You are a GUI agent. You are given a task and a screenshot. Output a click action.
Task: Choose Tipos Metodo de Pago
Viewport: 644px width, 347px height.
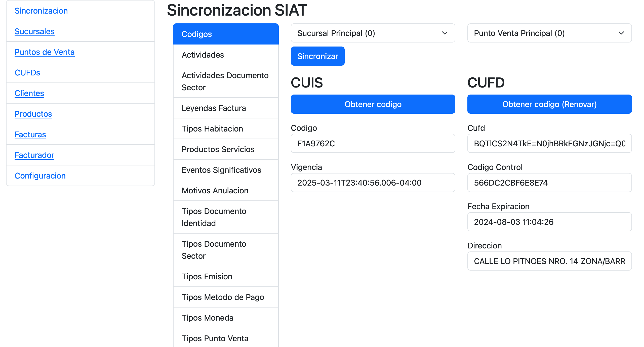coord(226,297)
